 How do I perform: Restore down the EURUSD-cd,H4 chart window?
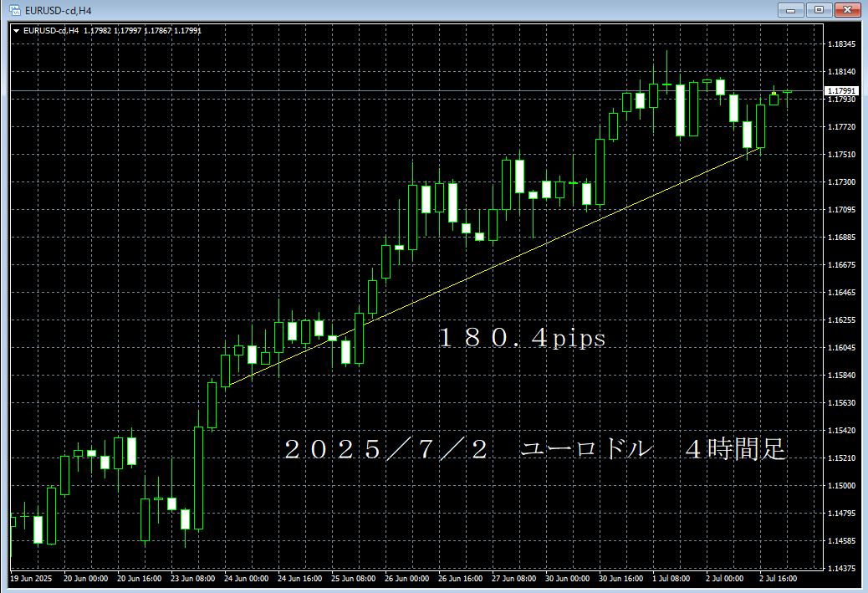coord(819,9)
